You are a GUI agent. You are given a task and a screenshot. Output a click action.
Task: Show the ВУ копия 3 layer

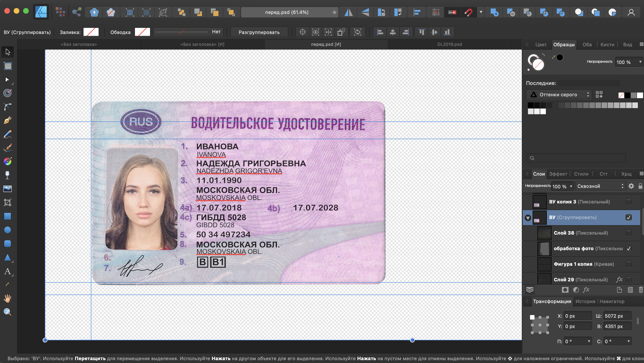click(628, 202)
